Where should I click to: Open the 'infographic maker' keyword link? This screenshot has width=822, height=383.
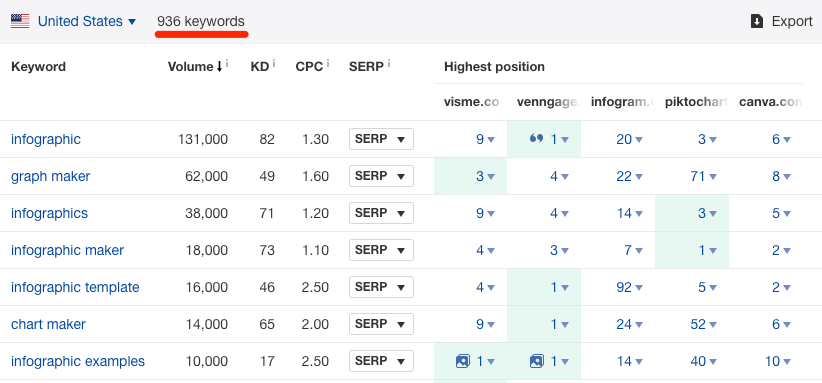point(67,250)
